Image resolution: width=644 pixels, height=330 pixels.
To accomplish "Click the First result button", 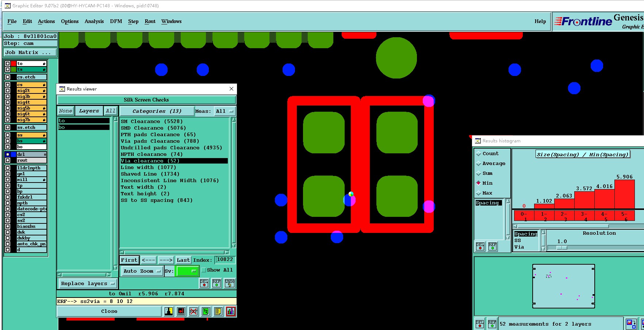I will (x=129, y=260).
